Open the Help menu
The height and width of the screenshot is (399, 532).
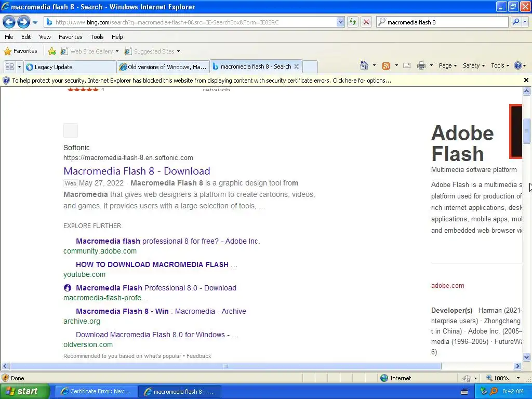(x=117, y=37)
